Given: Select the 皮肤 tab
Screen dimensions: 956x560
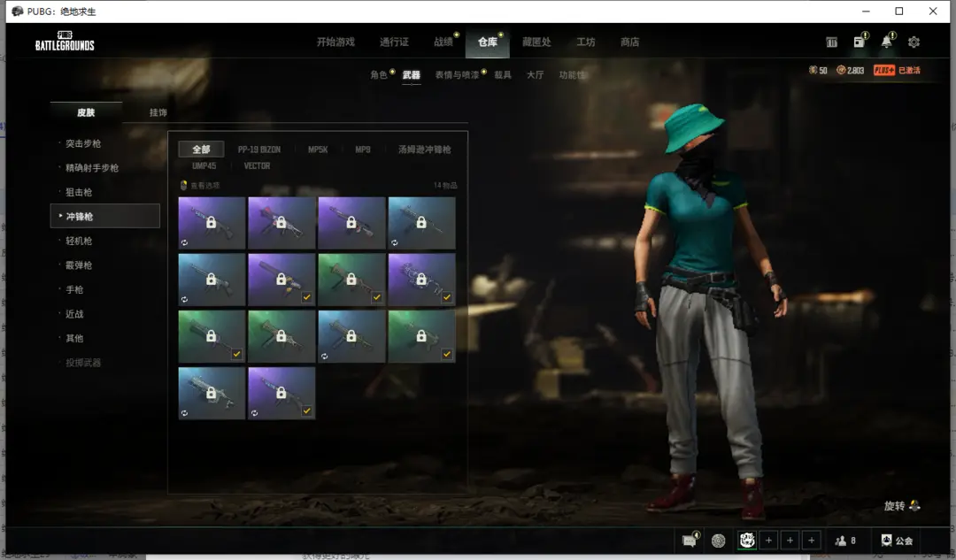Looking at the screenshot, I should click(x=86, y=112).
